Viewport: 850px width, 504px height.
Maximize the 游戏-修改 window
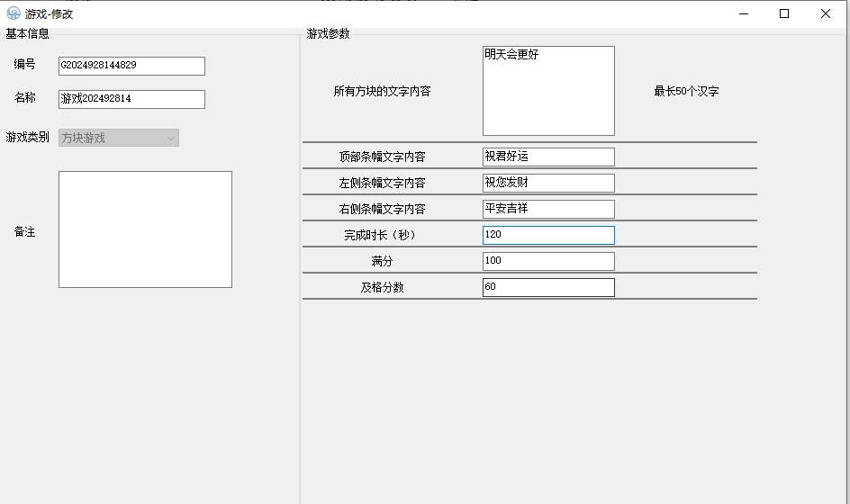point(784,13)
